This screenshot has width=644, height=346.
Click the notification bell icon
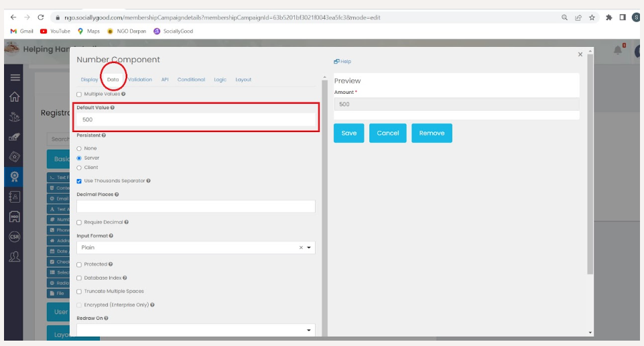pos(618,50)
